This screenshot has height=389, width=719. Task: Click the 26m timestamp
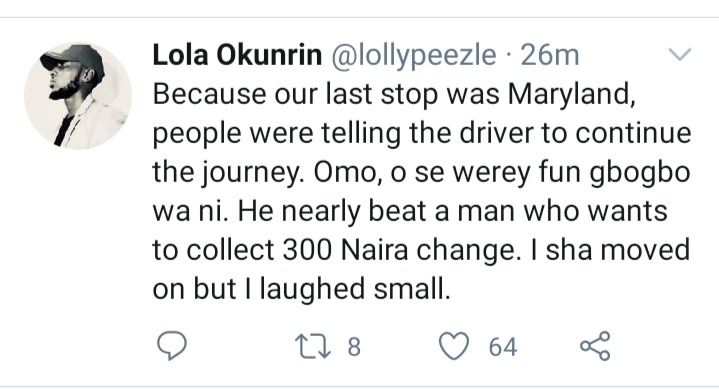click(x=550, y=56)
